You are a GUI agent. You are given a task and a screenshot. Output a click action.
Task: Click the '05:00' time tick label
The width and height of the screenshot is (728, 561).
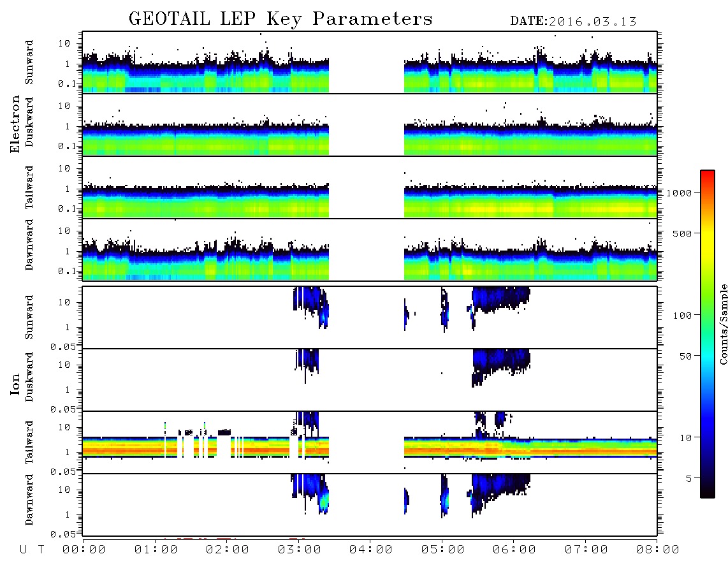pos(443,550)
